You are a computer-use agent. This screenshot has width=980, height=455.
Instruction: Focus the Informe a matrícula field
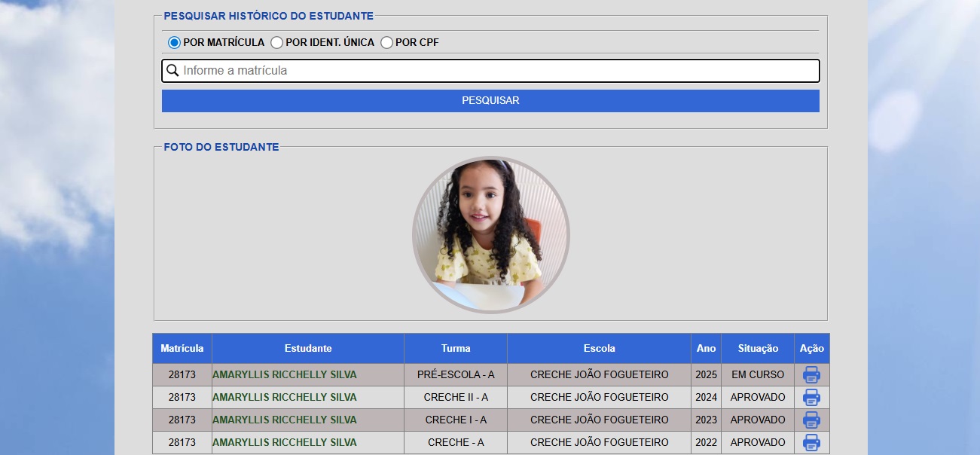point(497,71)
